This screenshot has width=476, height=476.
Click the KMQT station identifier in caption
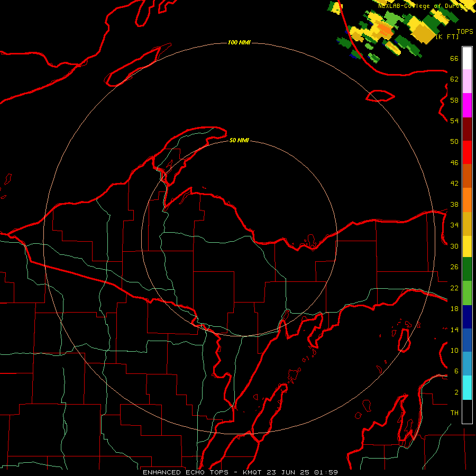253,472
